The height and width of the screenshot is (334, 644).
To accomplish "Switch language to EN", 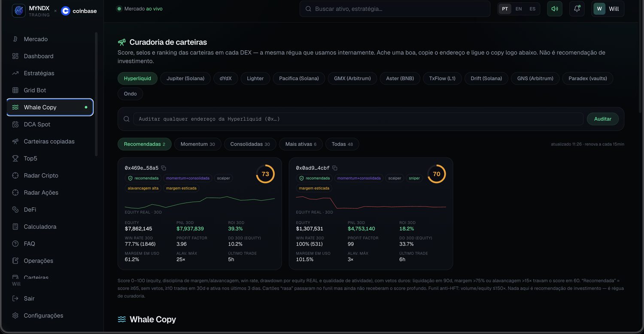I will pos(519,9).
